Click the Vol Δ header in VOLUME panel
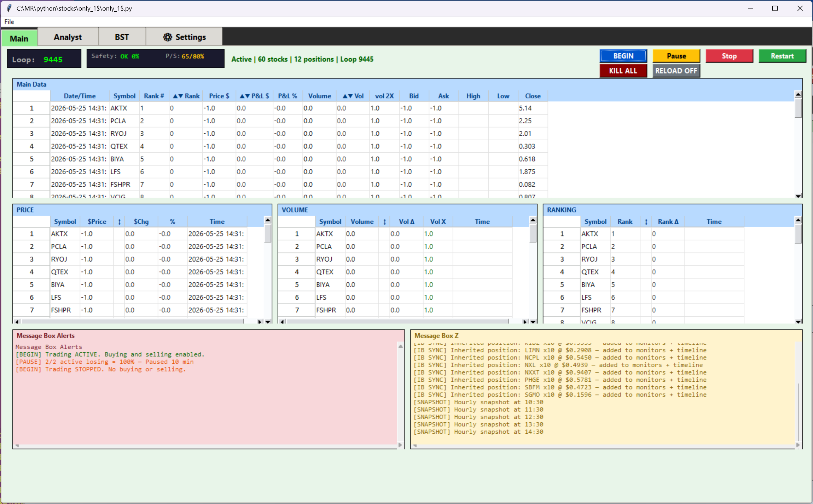Viewport: 813px width, 504px height. point(406,222)
